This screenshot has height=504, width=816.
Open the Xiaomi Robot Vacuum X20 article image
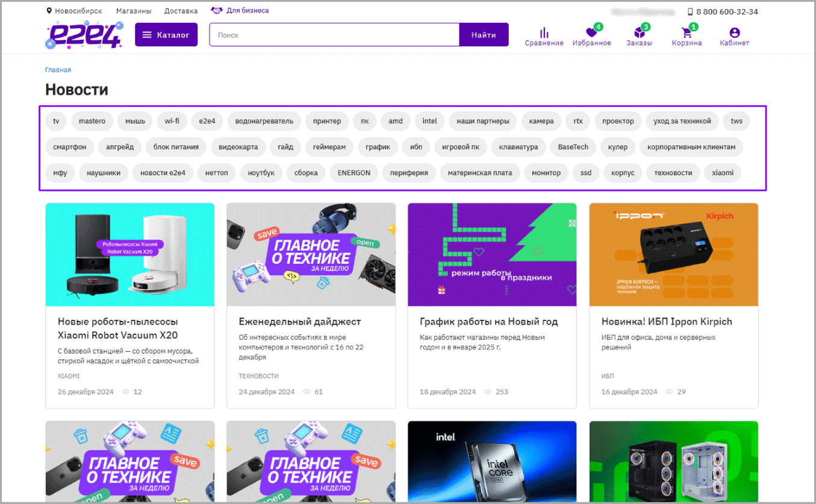[130, 255]
